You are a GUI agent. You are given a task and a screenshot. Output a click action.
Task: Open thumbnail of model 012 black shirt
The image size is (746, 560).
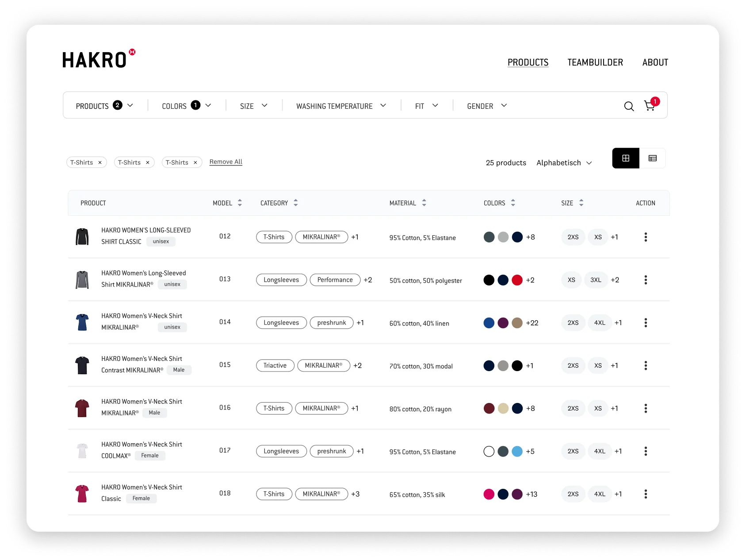pyautogui.click(x=82, y=237)
